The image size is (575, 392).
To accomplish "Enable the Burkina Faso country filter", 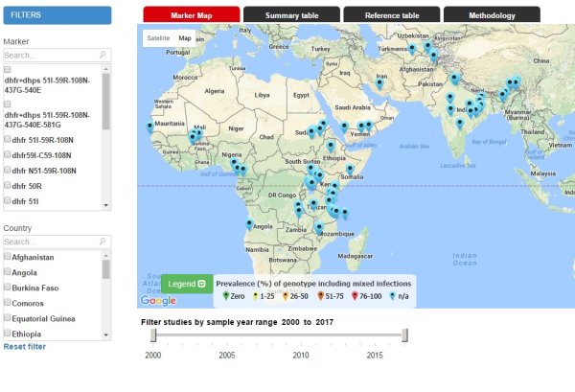I will click(x=8, y=288).
